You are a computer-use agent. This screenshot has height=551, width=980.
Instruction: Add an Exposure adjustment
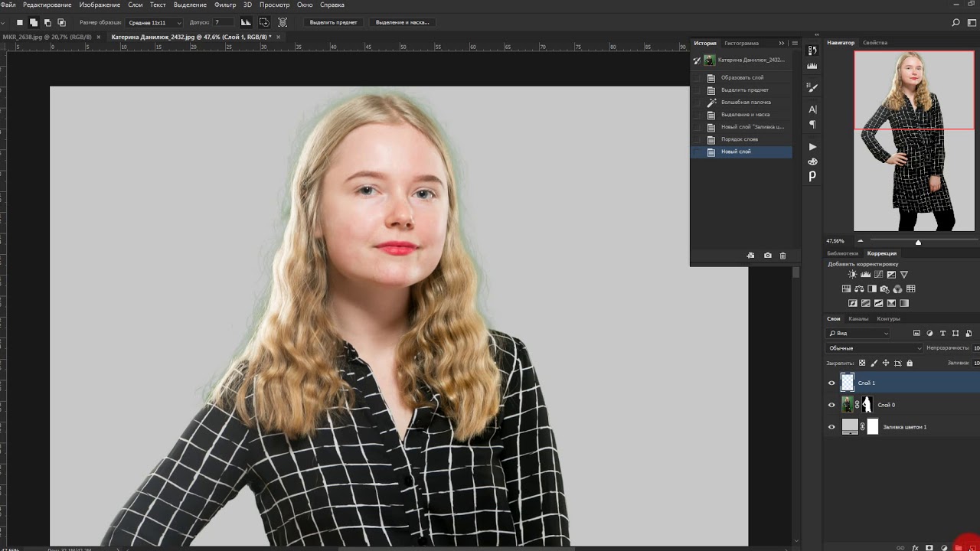click(891, 275)
